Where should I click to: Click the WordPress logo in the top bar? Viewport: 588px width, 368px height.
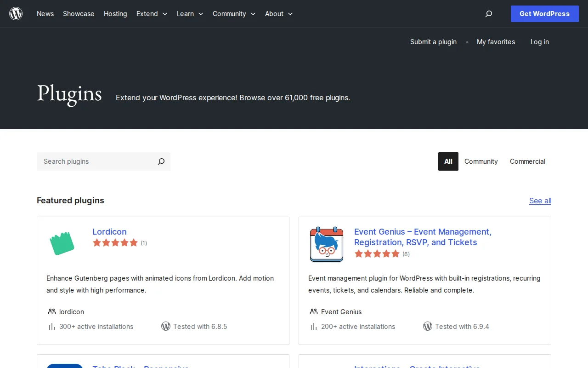click(16, 13)
